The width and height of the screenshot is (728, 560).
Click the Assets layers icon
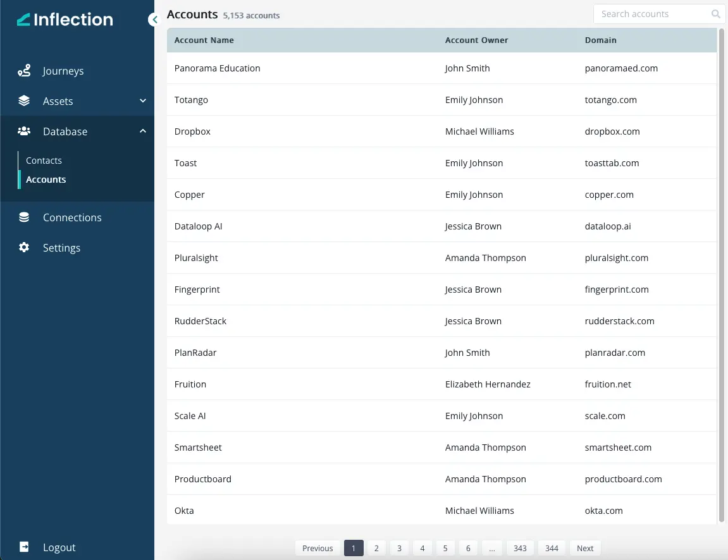tap(24, 100)
